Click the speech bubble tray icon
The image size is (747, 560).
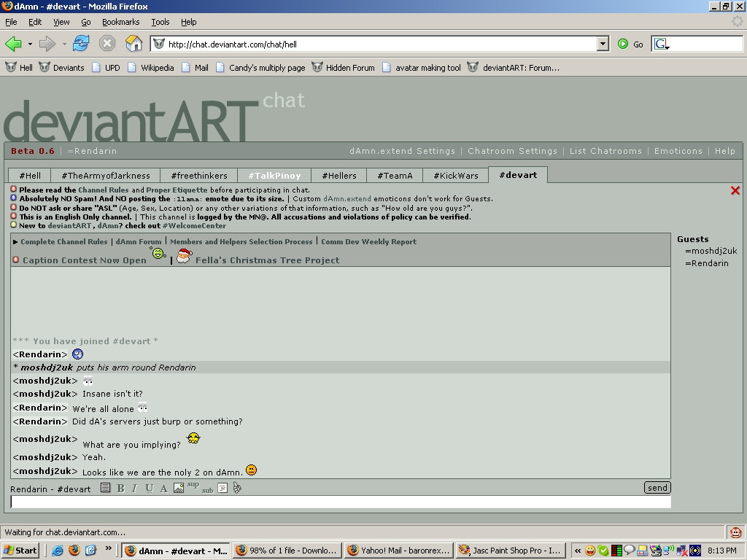coord(630,550)
